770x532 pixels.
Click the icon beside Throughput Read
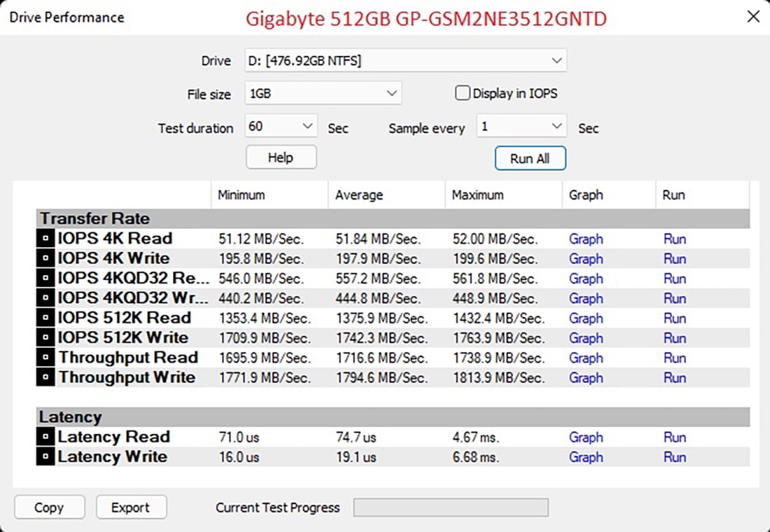coord(45,358)
